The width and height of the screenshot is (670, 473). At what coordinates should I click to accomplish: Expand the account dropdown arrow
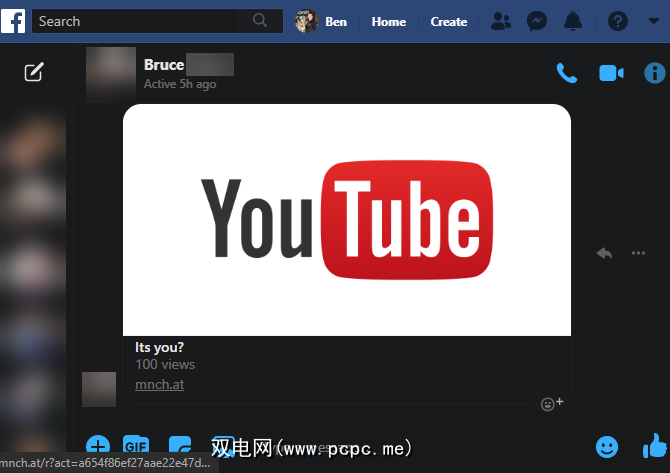tap(654, 21)
